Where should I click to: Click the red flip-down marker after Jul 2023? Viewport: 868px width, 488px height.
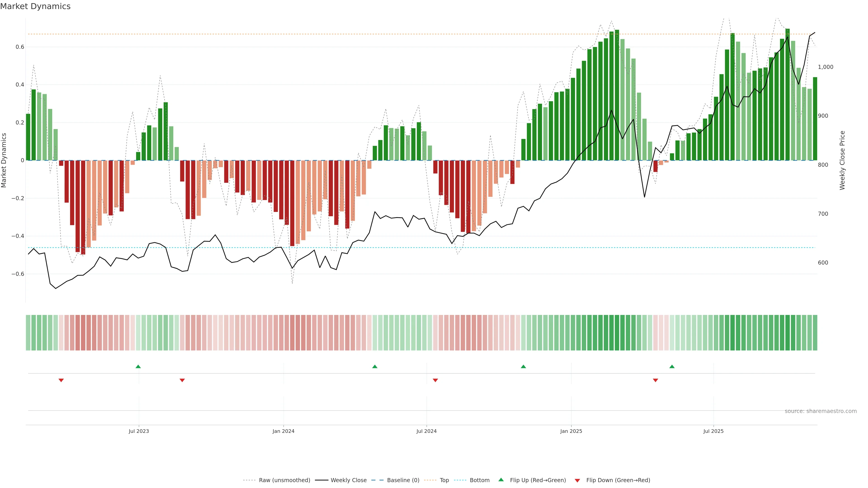[x=182, y=380]
